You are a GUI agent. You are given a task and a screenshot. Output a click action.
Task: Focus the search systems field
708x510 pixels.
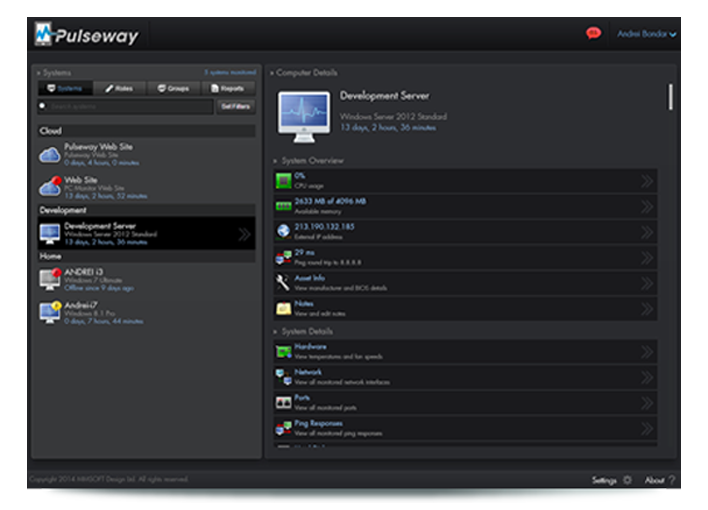126,106
